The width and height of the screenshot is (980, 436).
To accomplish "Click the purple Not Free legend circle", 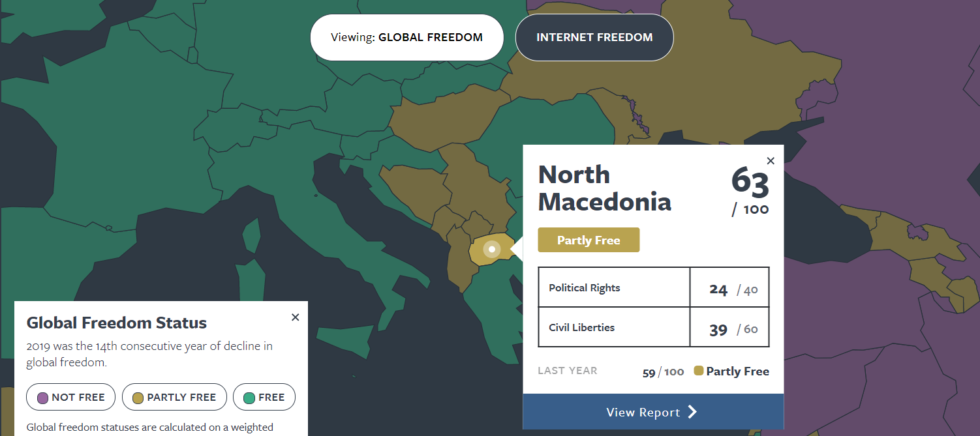I will pos(43,398).
